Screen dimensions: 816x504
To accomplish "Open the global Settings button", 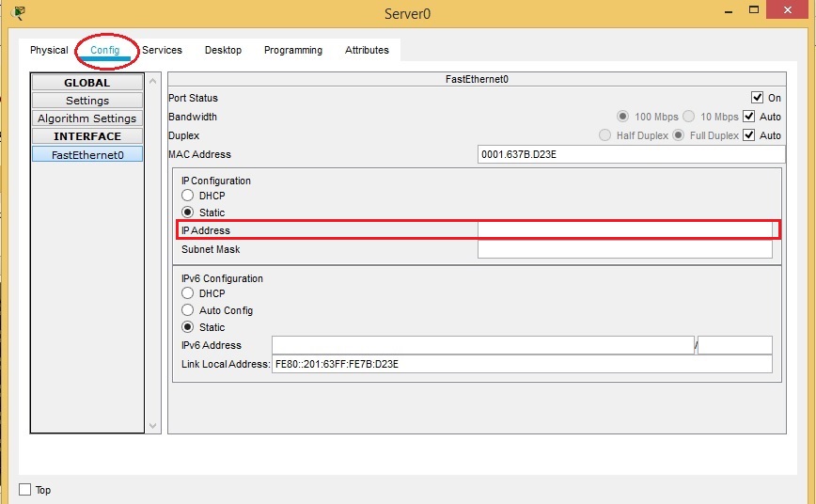I will 87,101.
